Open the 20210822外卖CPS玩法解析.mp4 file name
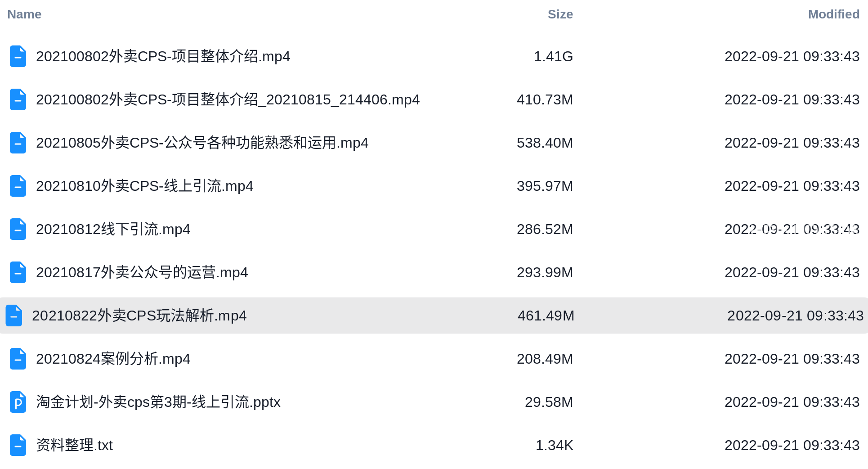 (x=139, y=316)
